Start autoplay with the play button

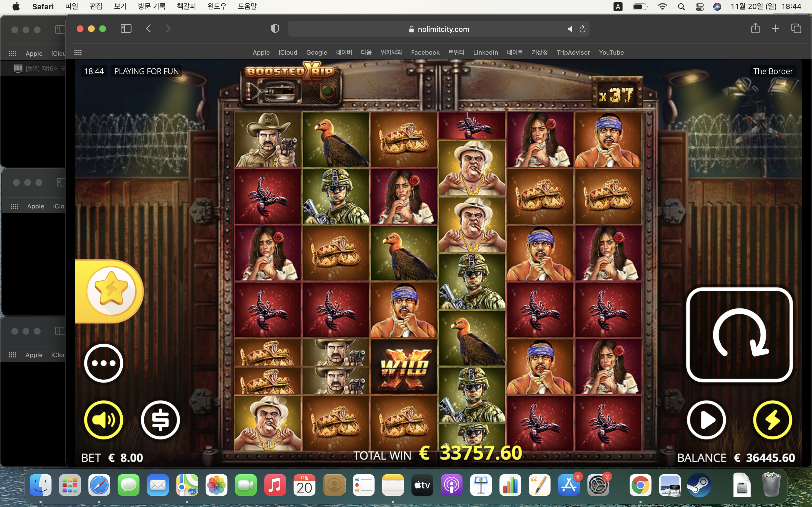(x=706, y=419)
